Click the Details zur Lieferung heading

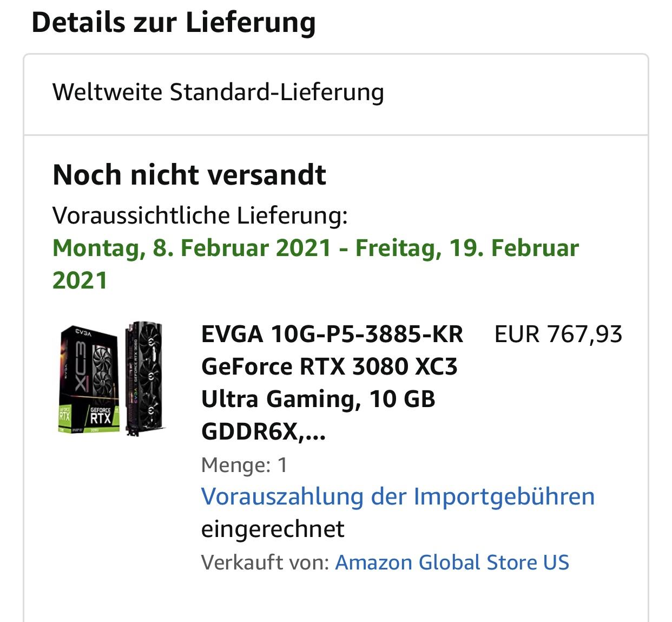point(174,22)
